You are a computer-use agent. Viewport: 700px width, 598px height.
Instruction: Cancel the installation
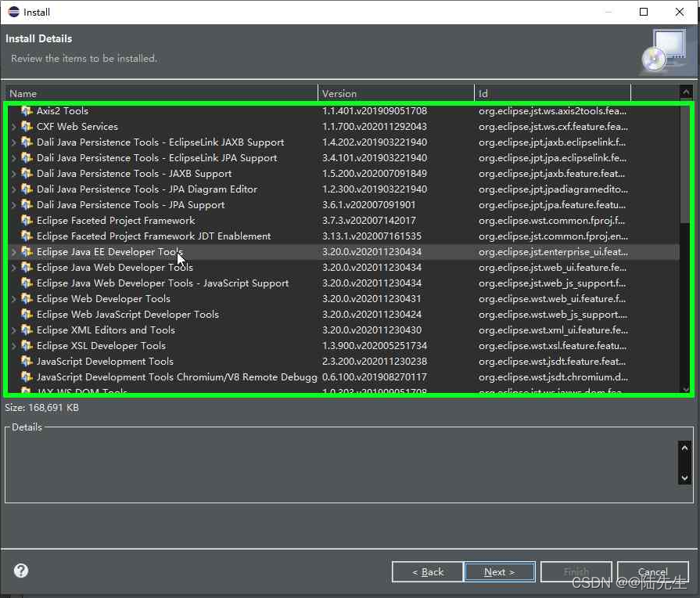652,571
